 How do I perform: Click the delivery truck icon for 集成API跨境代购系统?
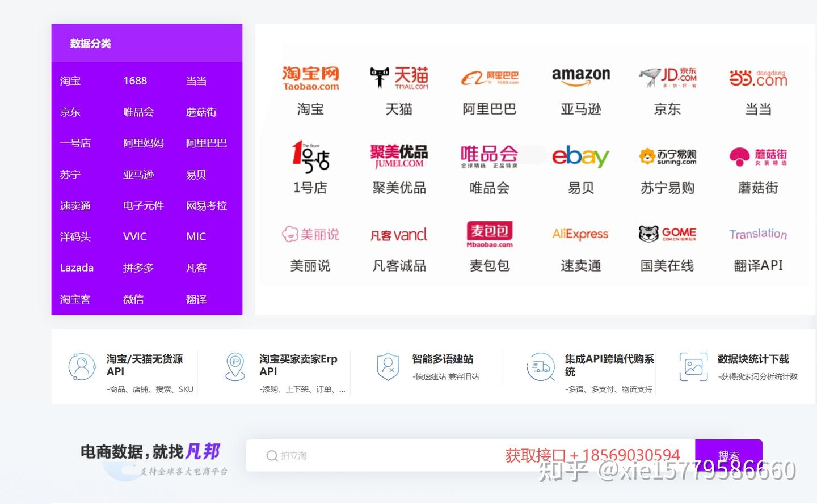click(540, 367)
